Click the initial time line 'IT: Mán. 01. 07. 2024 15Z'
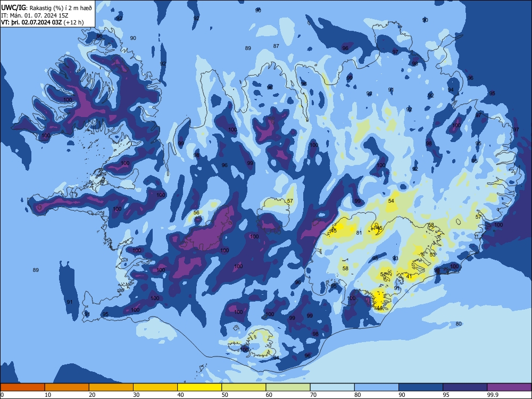The width and height of the screenshot is (532, 399). coord(35,15)
